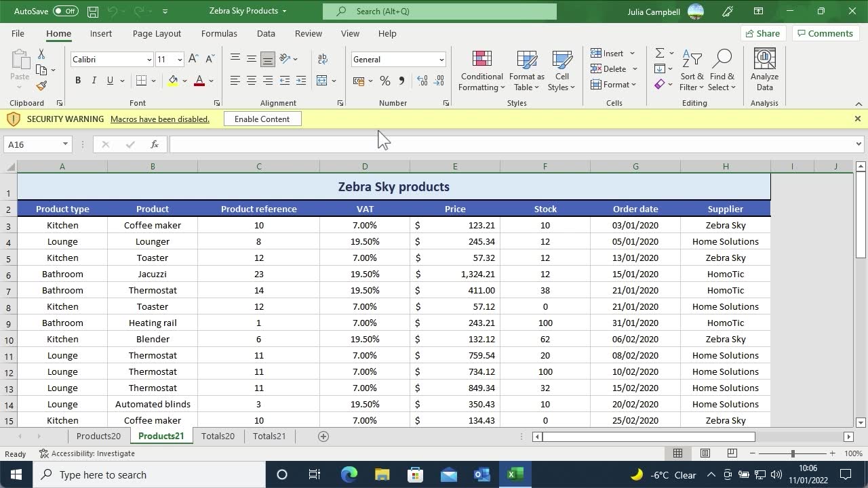Click the Percent Style icon
868x488 pixels.
[384, 81]
